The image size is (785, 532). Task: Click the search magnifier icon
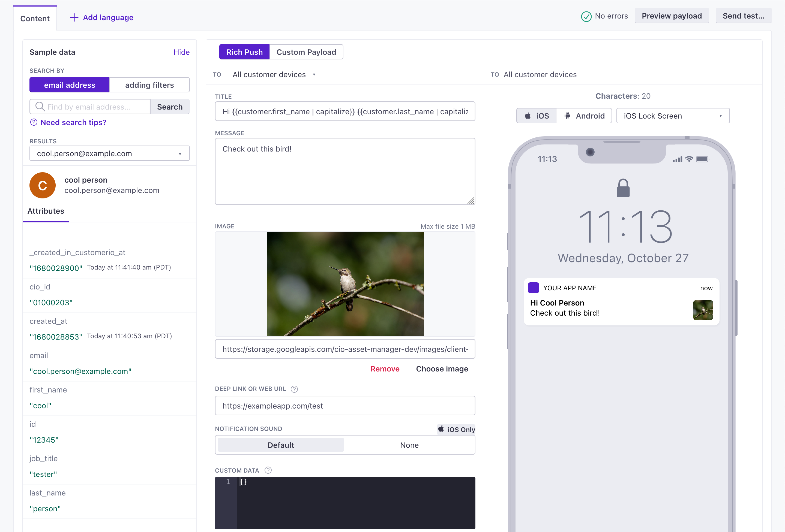point(39,107)
